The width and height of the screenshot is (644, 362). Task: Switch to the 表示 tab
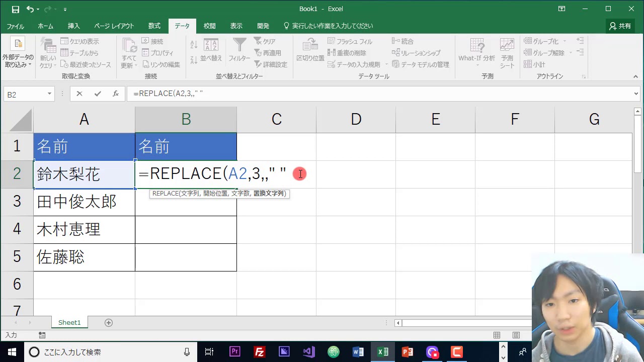click(236, 26)
